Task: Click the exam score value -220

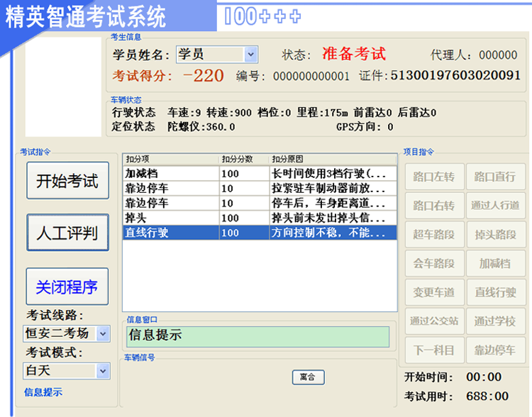Action: click(204, 75)
